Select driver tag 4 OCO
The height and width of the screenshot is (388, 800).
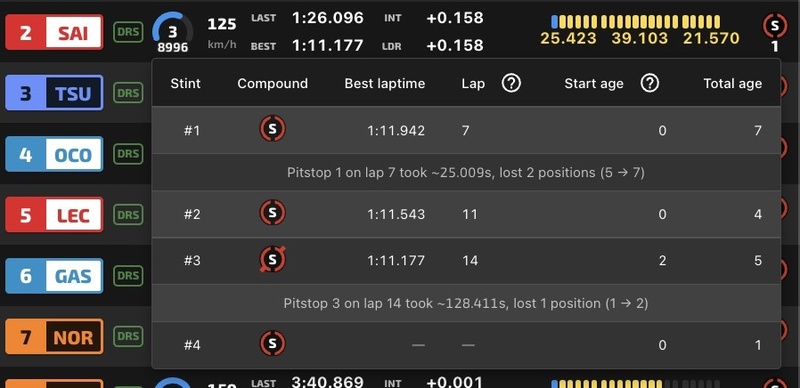pos(54,154)
